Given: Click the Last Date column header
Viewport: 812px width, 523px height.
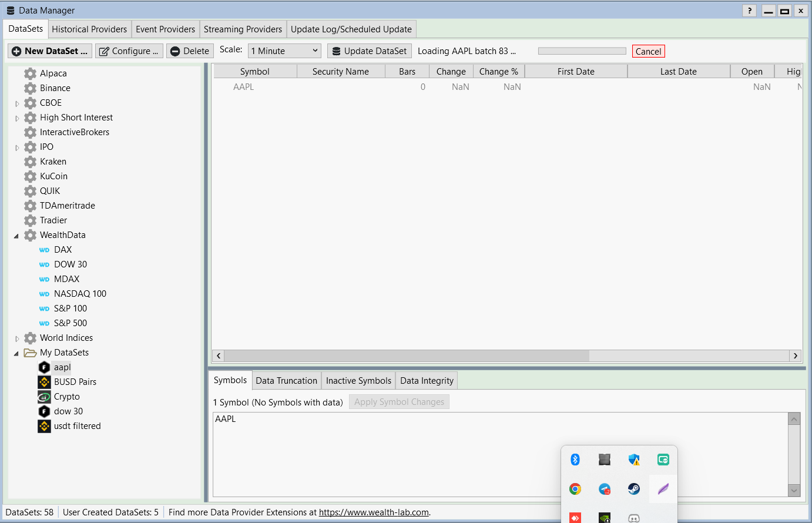Looking at the screenshot, I should click(679, 71).
